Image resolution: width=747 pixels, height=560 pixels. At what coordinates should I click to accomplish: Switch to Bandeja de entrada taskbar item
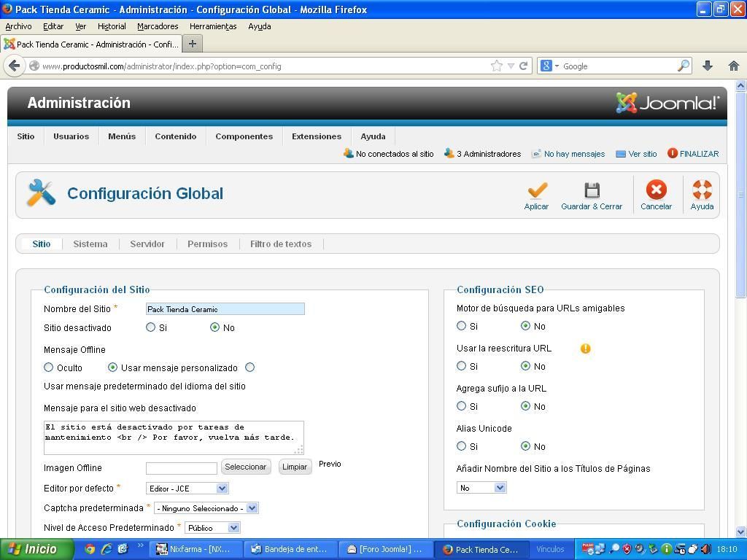tap(292, 549)
